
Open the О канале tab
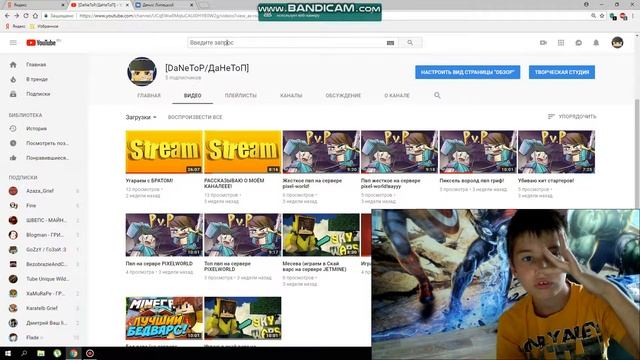397,96
